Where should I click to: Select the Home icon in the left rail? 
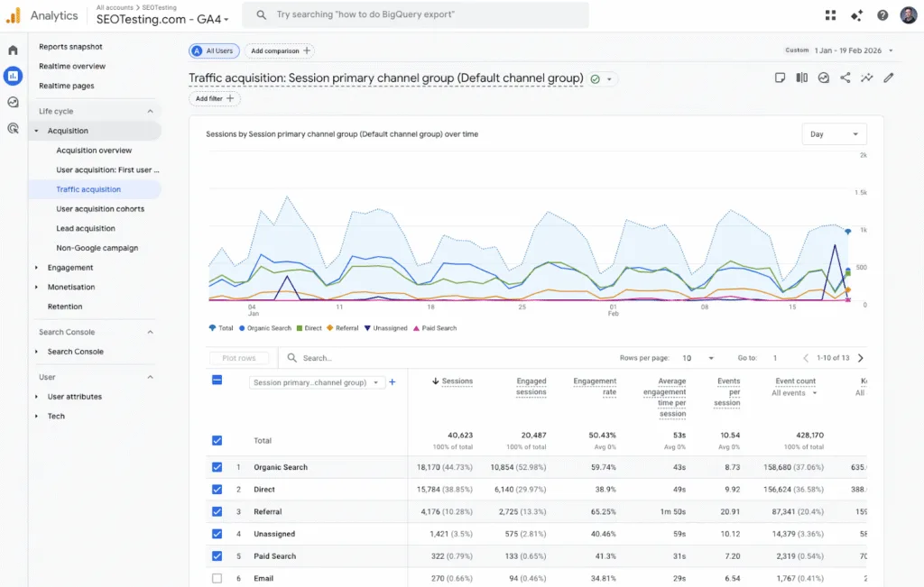point(11,50)
